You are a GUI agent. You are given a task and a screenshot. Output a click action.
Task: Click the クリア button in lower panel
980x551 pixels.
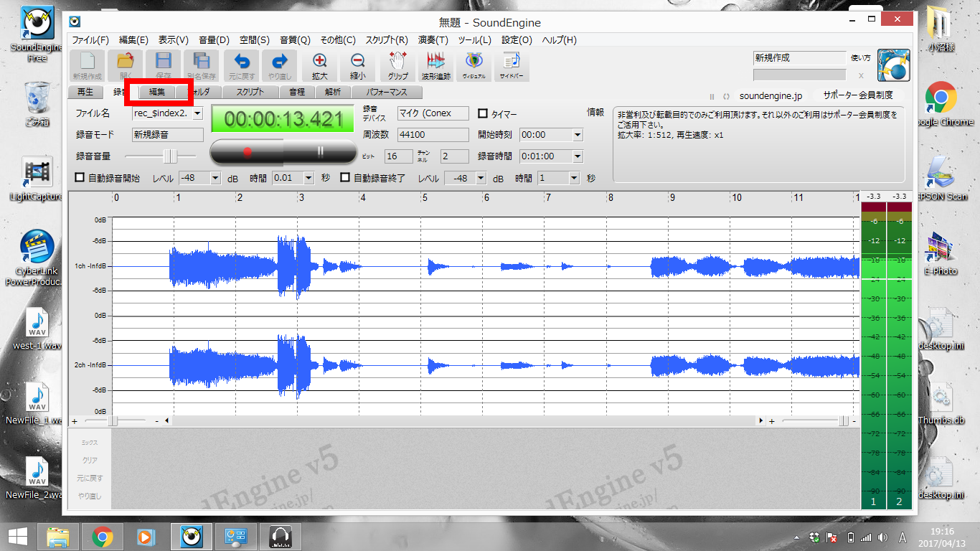point(90,461)
